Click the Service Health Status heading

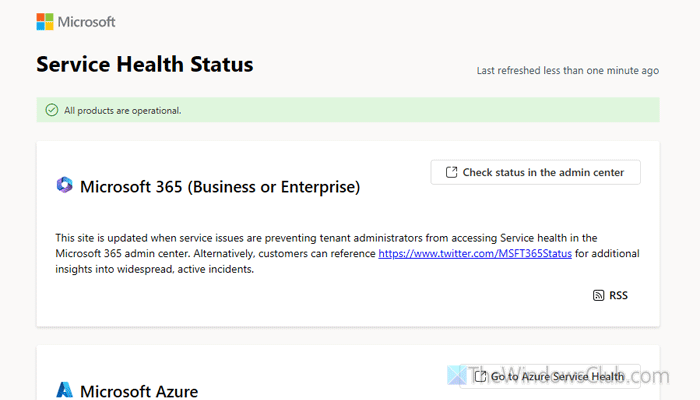pyautogui.click(x=145, y=64)
